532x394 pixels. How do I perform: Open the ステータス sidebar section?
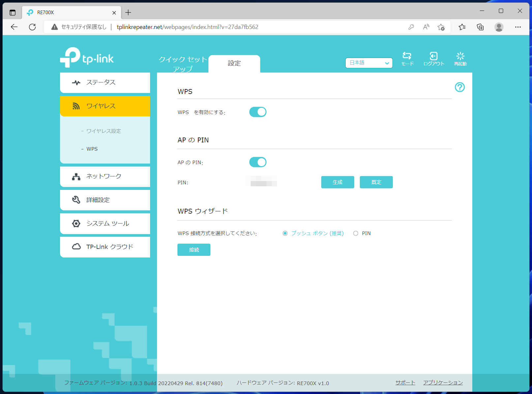click(105, 82)
